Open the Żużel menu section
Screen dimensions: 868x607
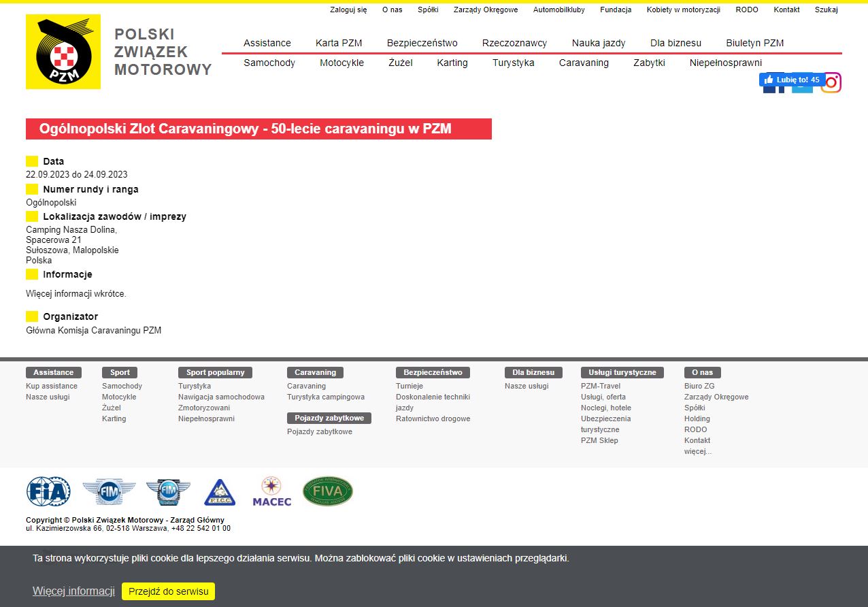click(400, 63)
